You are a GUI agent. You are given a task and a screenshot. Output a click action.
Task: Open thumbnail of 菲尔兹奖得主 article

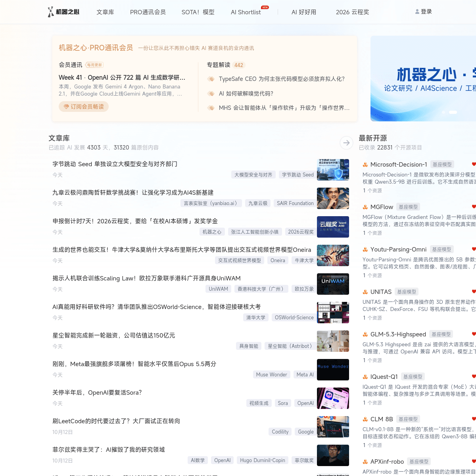tap(333, 455)
